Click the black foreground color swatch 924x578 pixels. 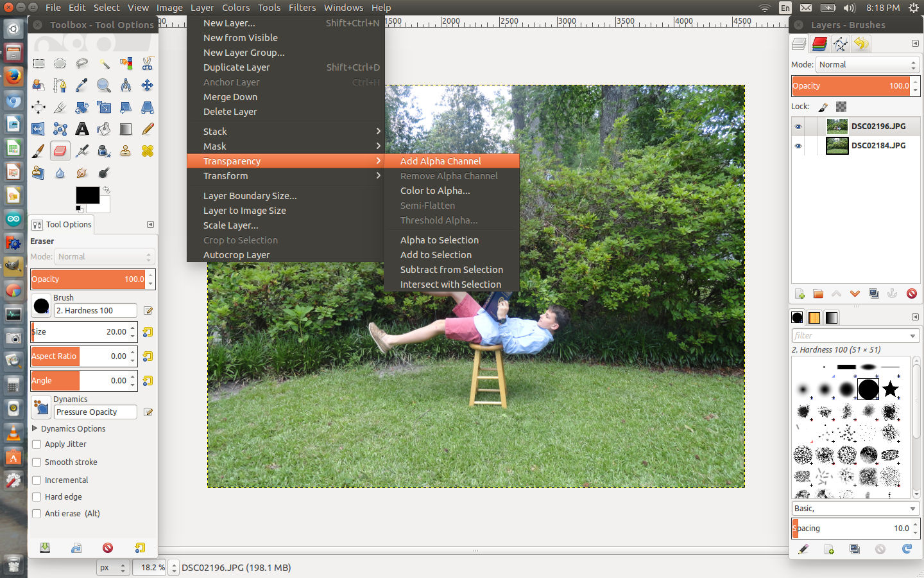pos(87,195)
